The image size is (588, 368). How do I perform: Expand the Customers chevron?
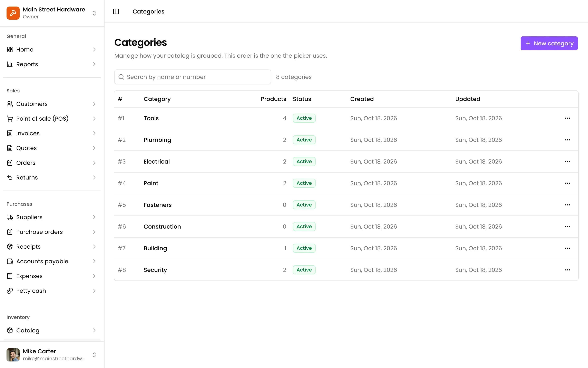click(x=94, y=104)
